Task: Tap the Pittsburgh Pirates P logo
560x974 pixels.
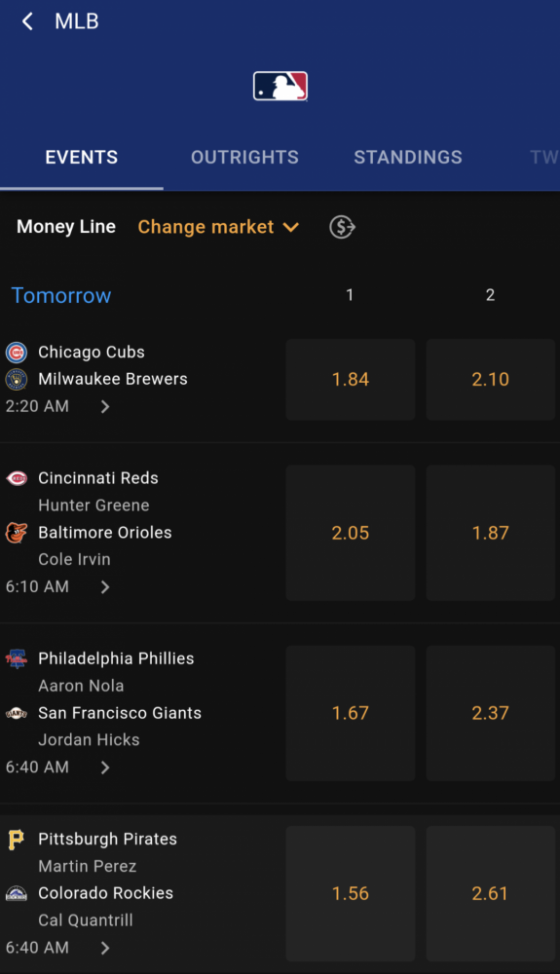Action: click(x=17, y=840)
